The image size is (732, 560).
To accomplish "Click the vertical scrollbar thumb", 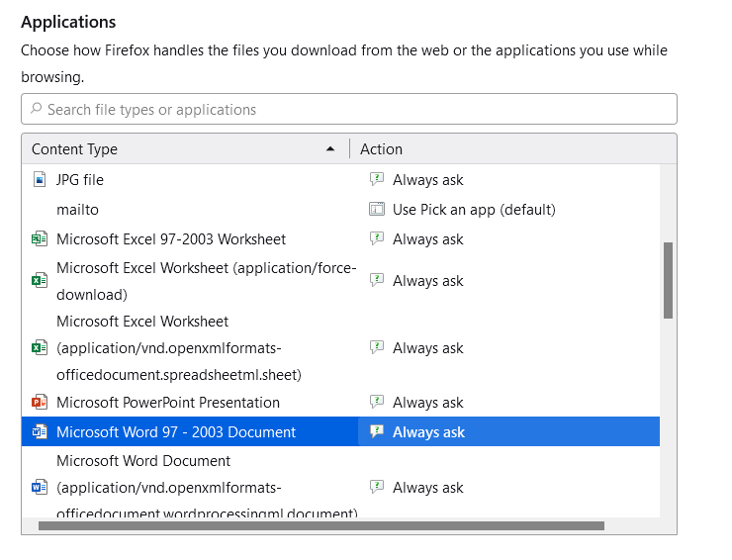I will (668, 280).
